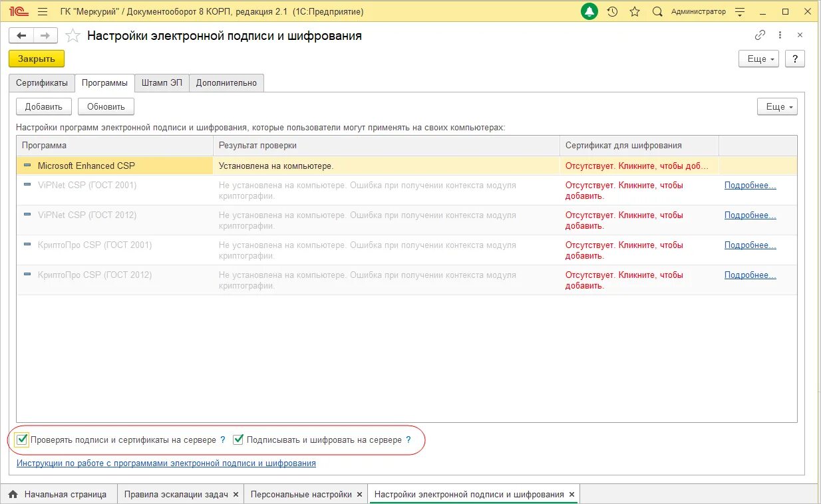Close the form with the small x
The height and width of the screenshot is (504, 821).
click(x=800, y=35)
